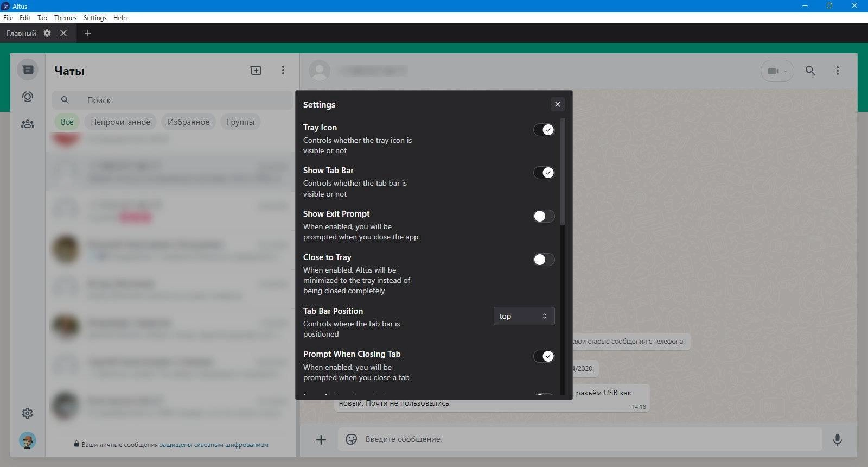
Task: Open the Edit menu
Action: point(25,18)
